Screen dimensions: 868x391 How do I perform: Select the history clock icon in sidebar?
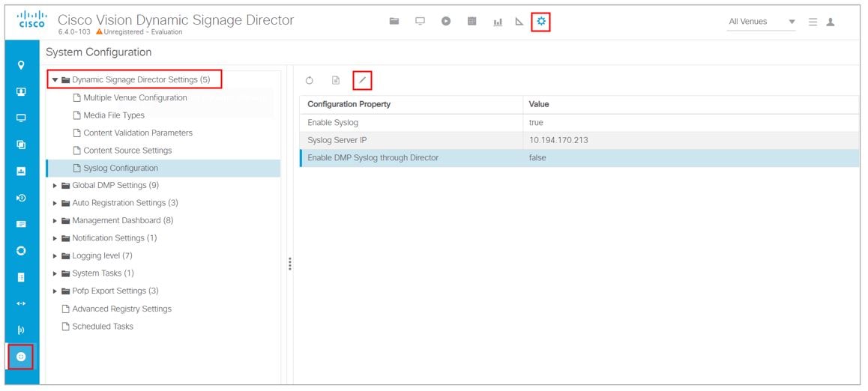[x=22, y=198]
